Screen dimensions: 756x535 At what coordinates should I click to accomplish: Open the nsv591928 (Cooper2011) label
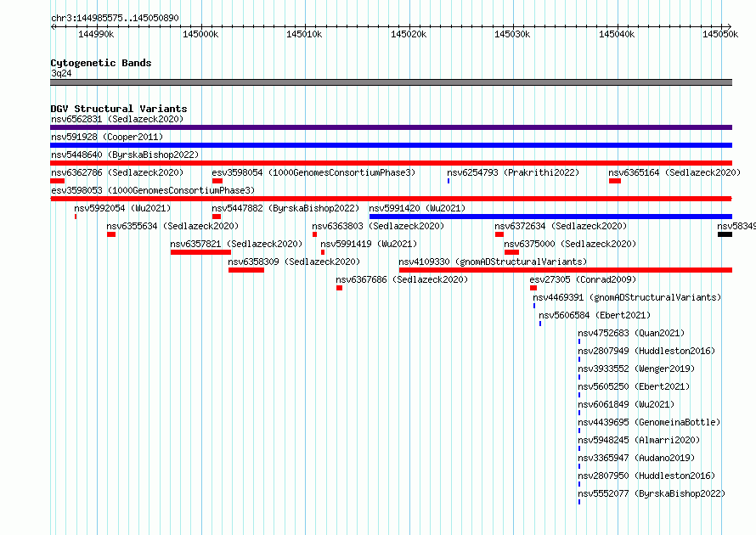pyautogui.click(x=107, y=137)
